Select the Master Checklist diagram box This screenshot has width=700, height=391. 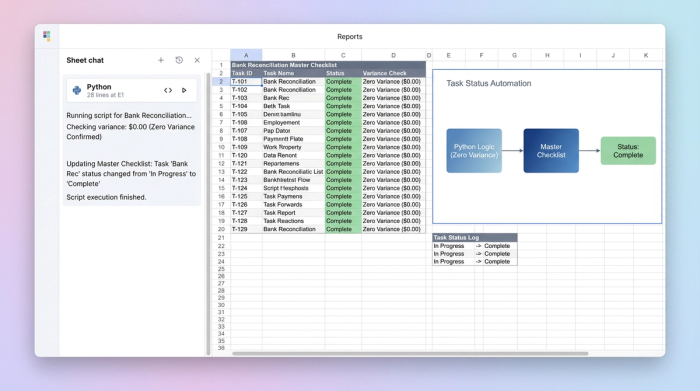click(551, 151)
